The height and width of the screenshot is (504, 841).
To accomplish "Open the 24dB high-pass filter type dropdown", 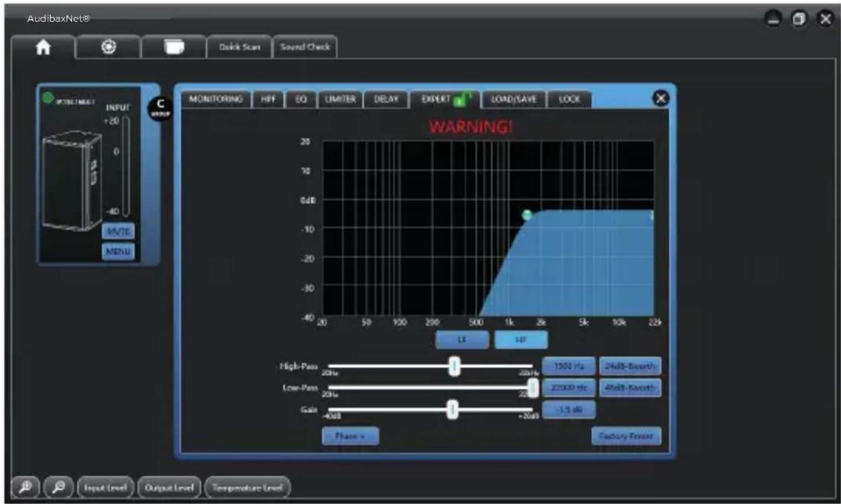I will [x=630, y=367].
